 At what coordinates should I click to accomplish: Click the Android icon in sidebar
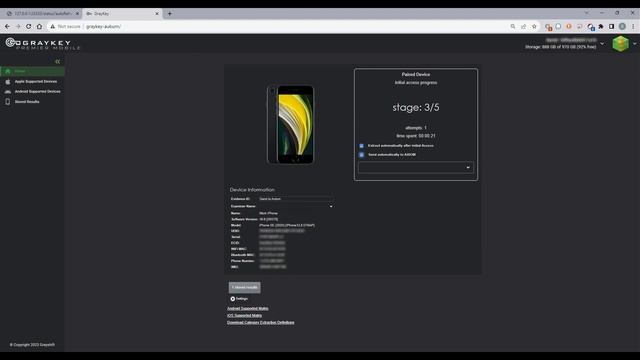pos(8,91)
